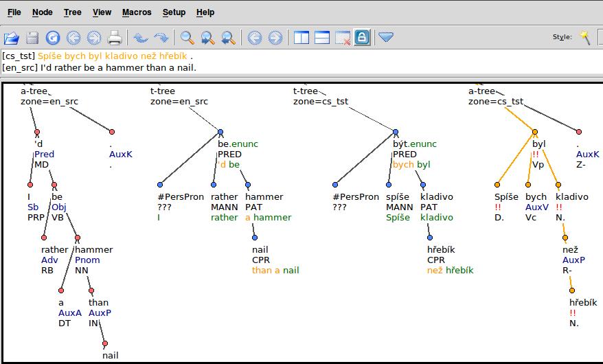Select the 'I' Sb PRP node circle
Viewport: 603px width, 364px height.
click(x=30, y=185)
